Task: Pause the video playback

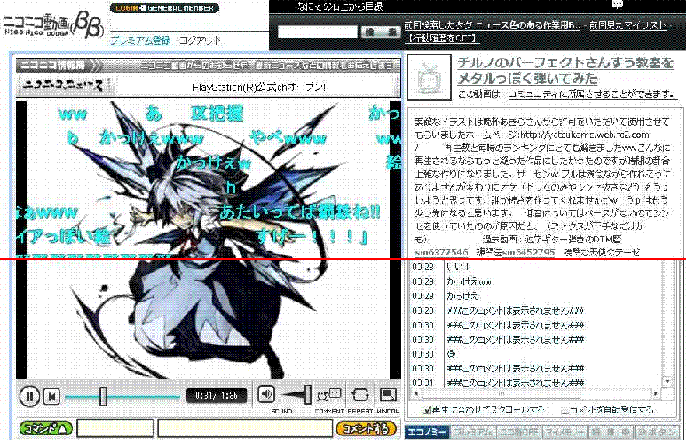Action: (x=29, y=396)
